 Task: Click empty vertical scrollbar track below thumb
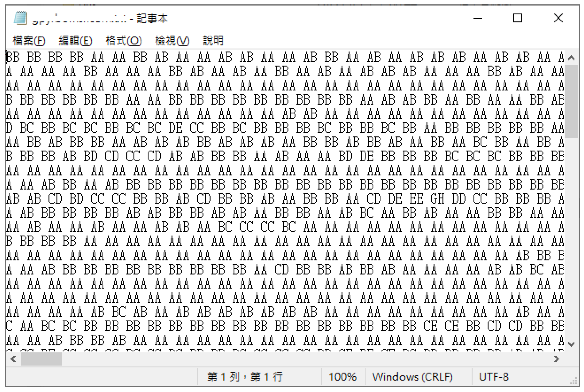tap(571, 237)
